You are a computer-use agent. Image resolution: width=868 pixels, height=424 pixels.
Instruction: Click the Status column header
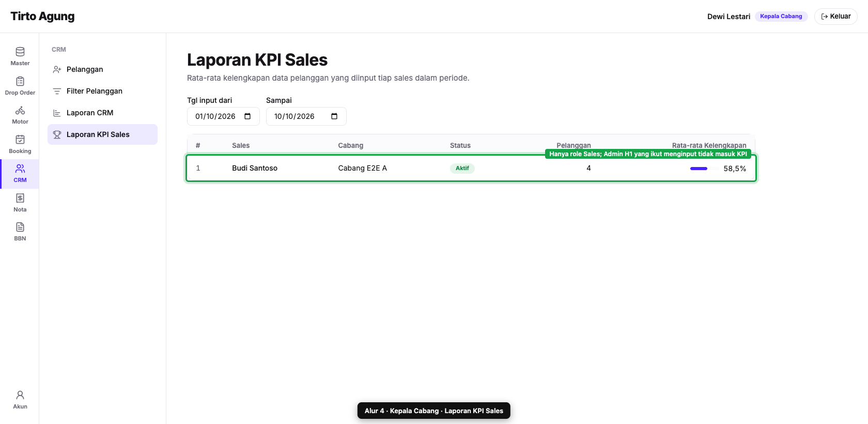pyautogui.click(x=460, y=145)
